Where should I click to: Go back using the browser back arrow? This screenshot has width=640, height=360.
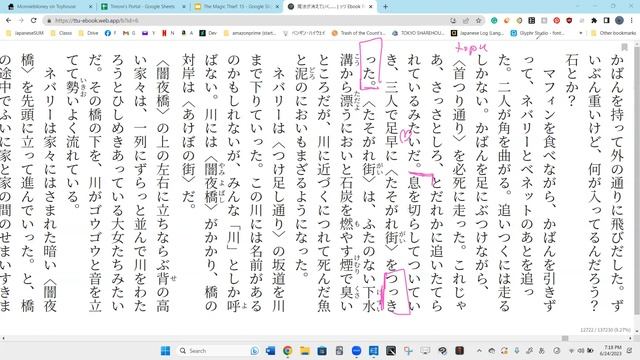[x=9, y=20]
